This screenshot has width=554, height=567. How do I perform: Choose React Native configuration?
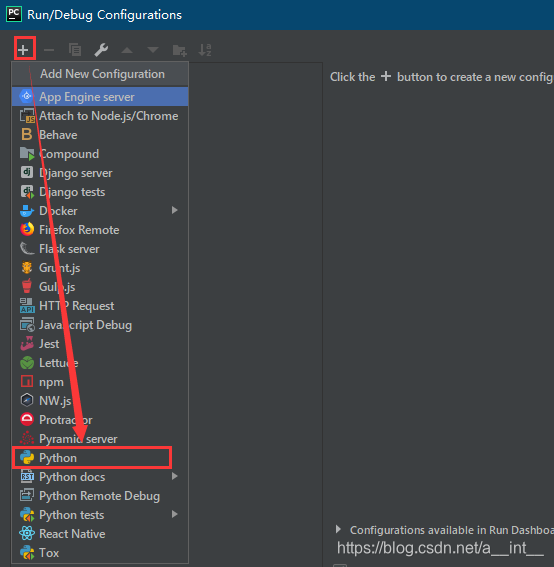[100, 534]
